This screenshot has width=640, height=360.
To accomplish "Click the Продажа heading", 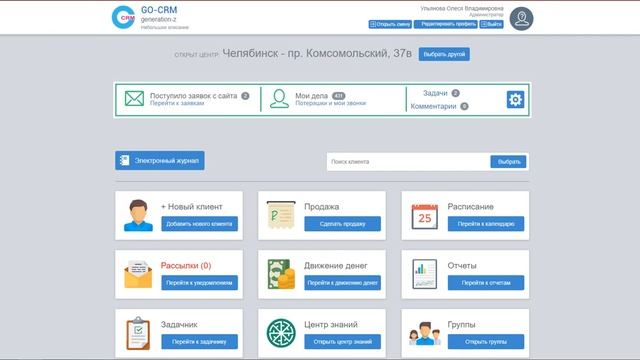I will click(x=321, y=207).
